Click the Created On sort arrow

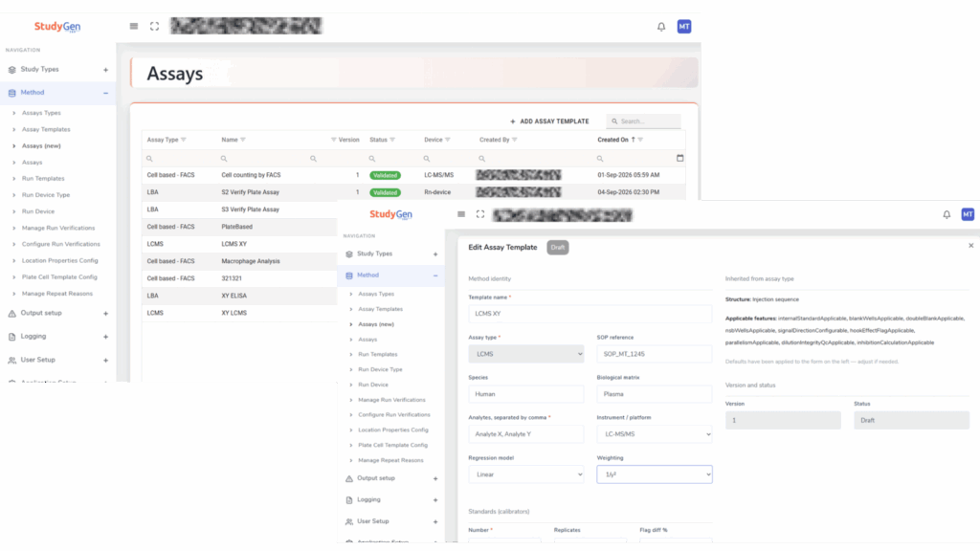pyautogui.click(x=634, y=140)
